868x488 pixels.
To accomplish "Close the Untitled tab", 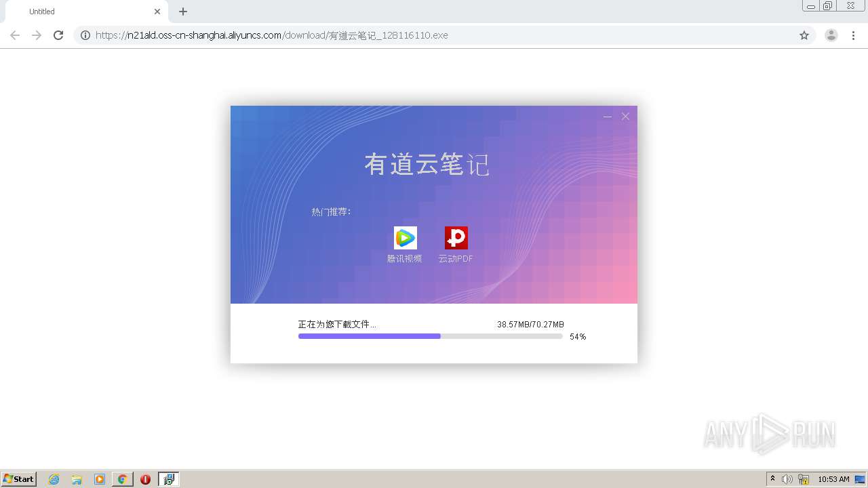I will click(x=157, y=12).
